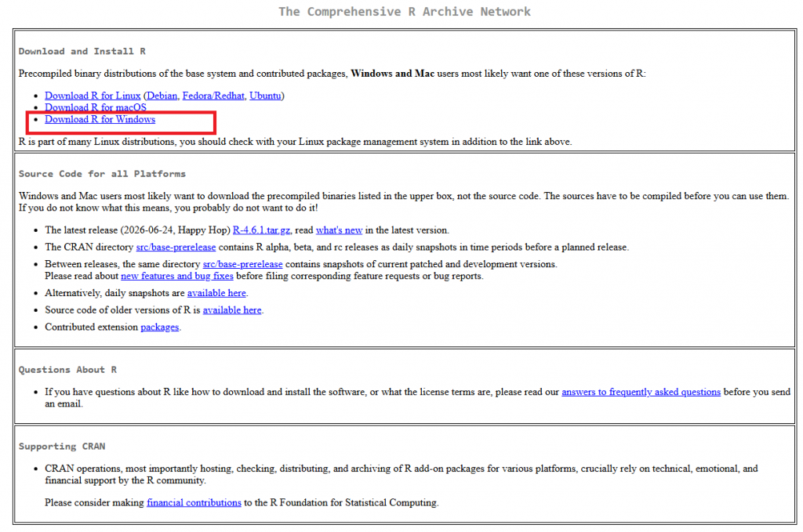Download the R-4.6.1.tar.gz source file
The height and width of the screenshot is (532, 803).
[262, 230]
